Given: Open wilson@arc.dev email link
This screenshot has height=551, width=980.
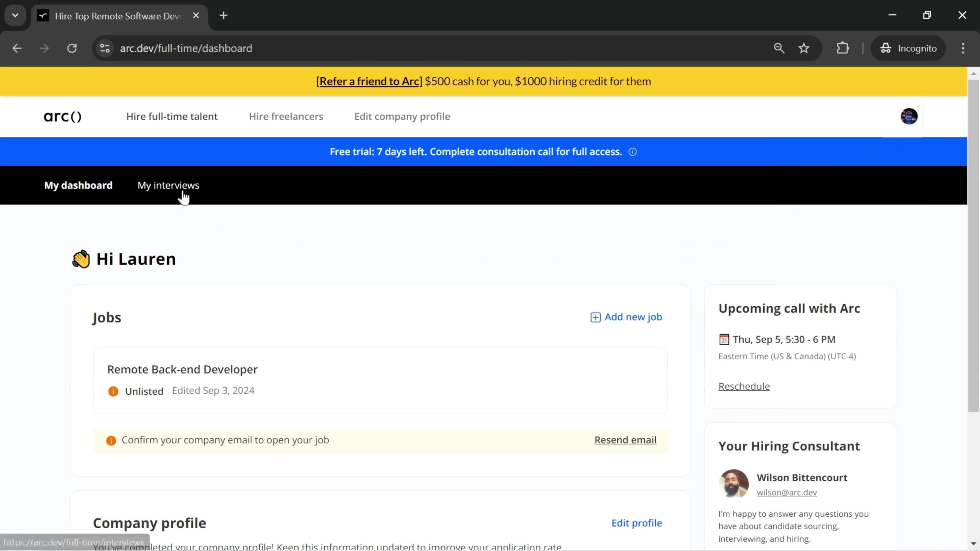Looking at the screenshot, I should (x=786, y=492).
